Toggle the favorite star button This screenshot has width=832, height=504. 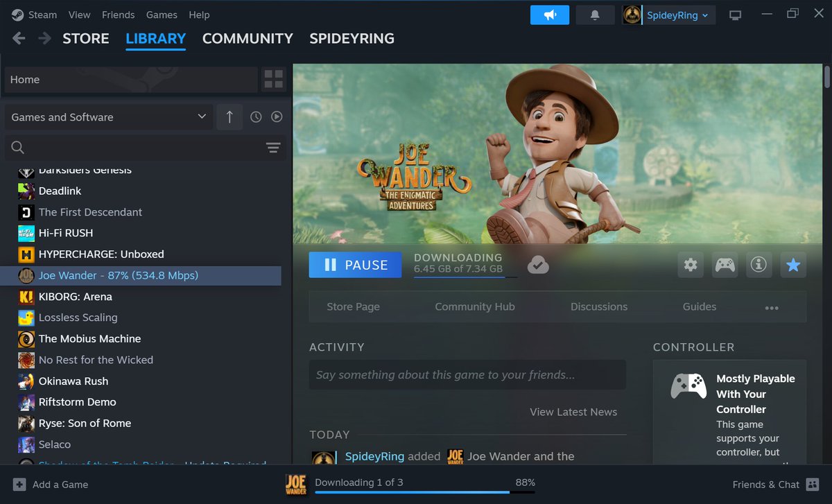794,265
